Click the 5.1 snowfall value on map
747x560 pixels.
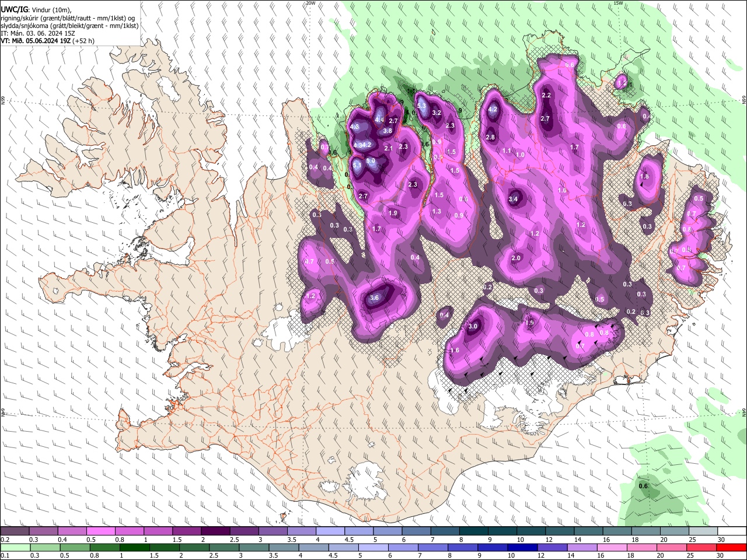tap(358, 165)
